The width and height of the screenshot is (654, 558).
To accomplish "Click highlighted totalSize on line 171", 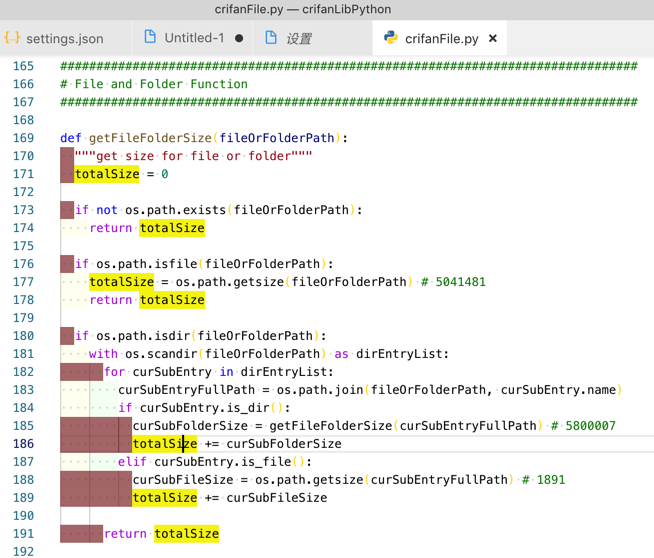I will tap(107, 174).
